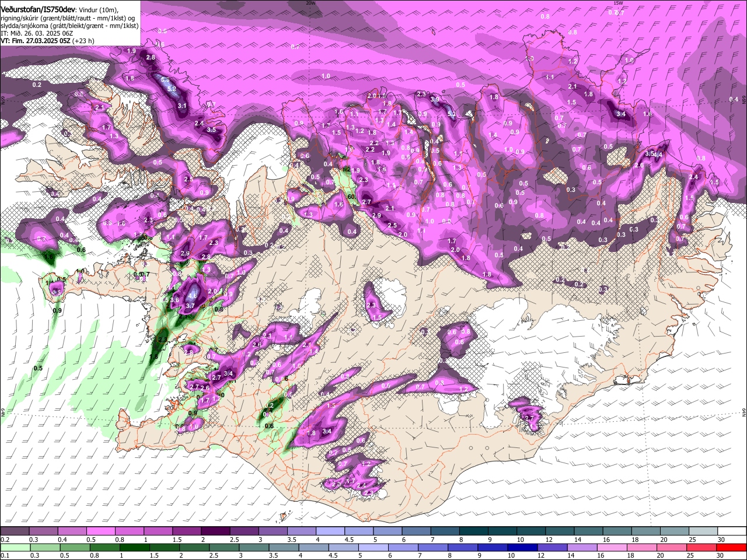Click the hot pink legend swatch at 20
Screen dimensions: 747x560
[672, 547]
